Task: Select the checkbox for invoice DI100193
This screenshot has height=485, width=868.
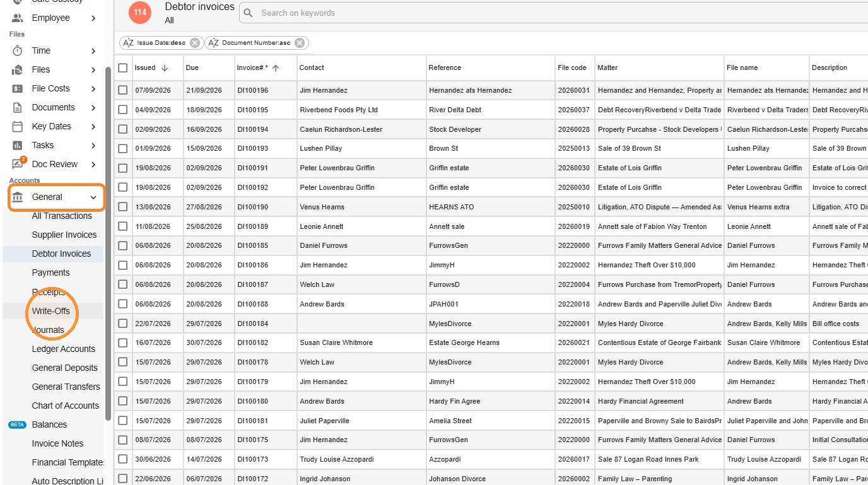Action: pos(123,148)
